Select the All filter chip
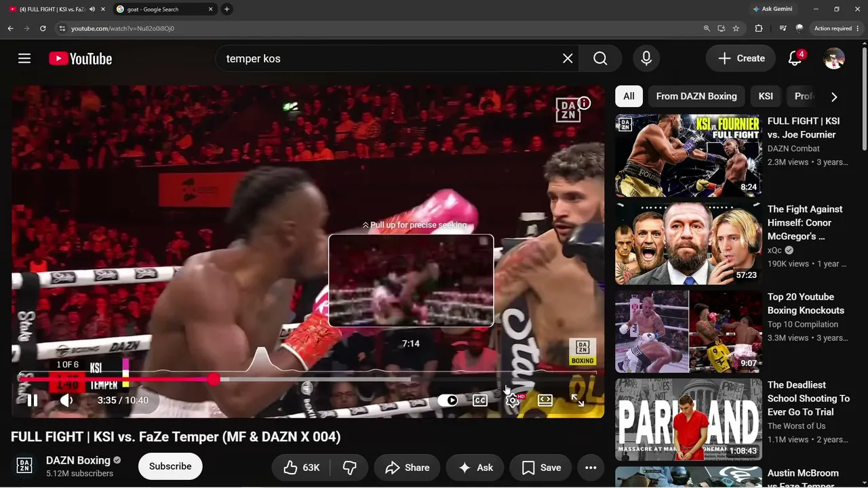The height and width of the screenshot is (488, 868). point(629,96)
